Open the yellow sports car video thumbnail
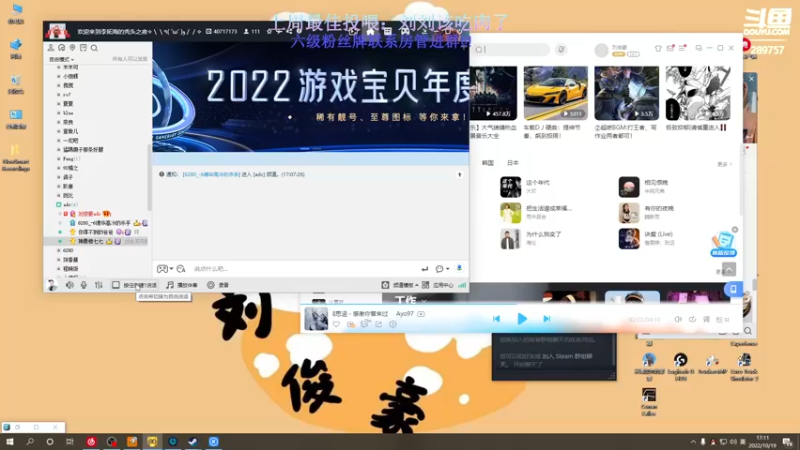The image size is (800, 450). tap(556, 93)
